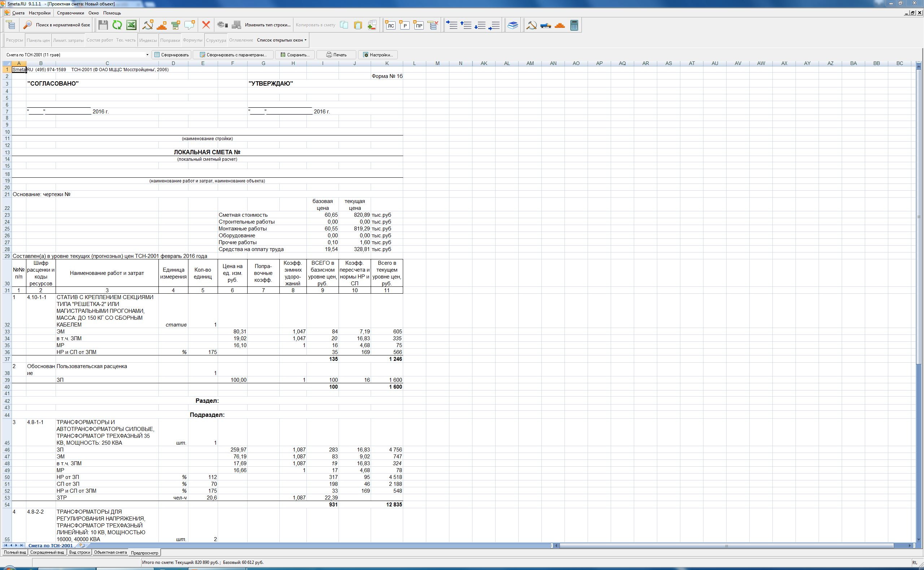924x570 pixels.
Task: Select row header 37
Action: click(7, 359)
